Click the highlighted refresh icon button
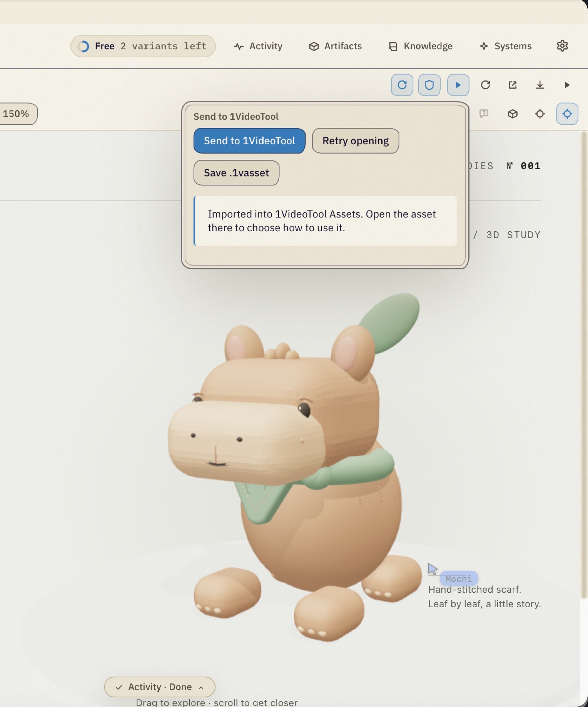Image resolution: width=588 pixels, height=707 pixels. [402, 85]
